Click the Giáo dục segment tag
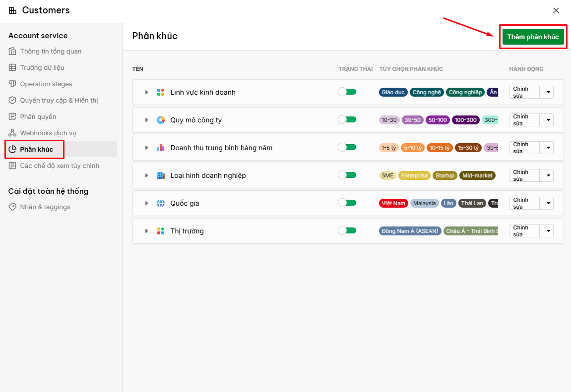The width and height of the screenshot is (571, 392). (x=393, y=92)
